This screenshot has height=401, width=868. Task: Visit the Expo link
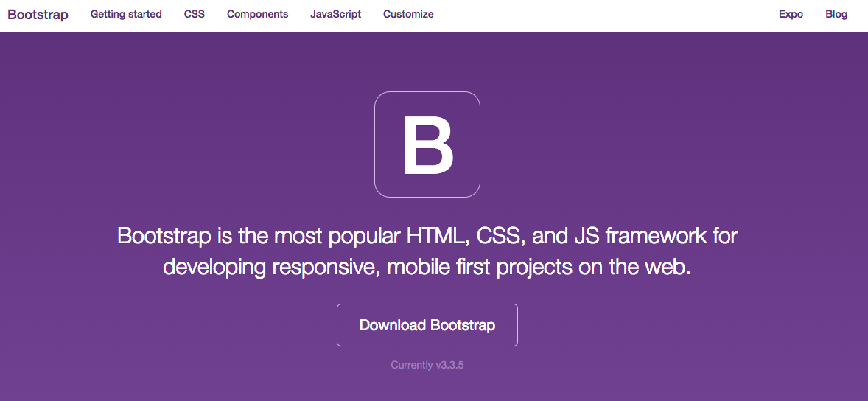tap(791, 15)
